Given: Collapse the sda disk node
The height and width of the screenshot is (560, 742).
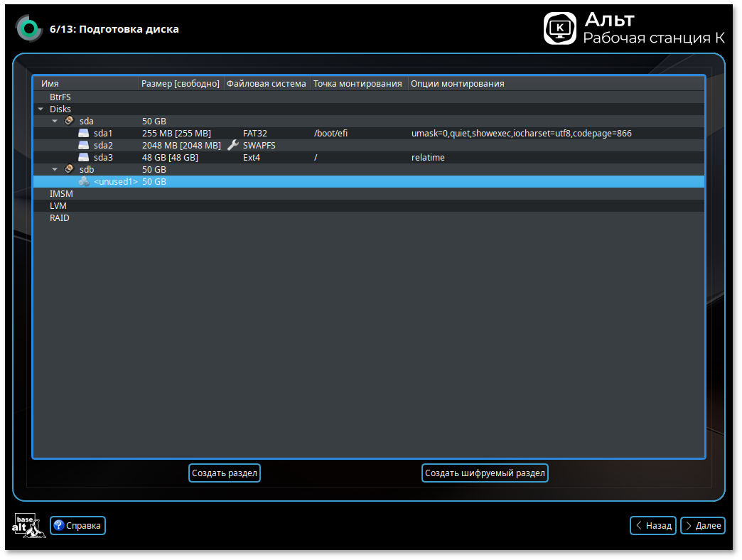Looking at the screenshot, I should pyautogui.click(x=55, y=121).
